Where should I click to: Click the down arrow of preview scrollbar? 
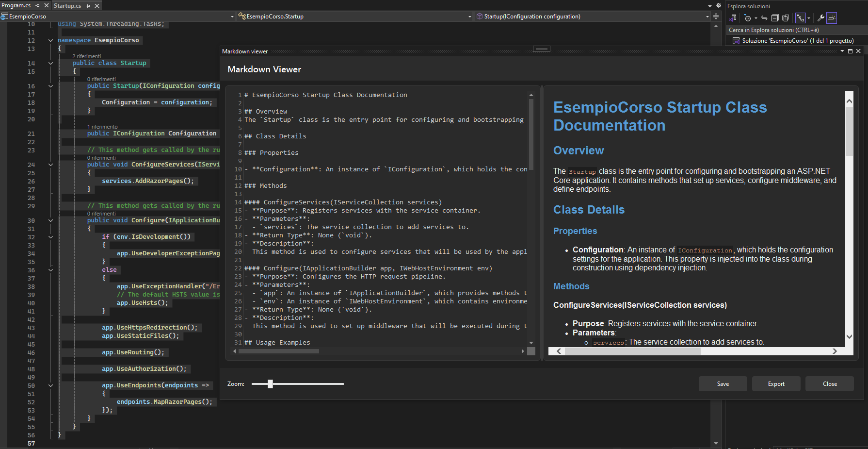click(849, 336)
